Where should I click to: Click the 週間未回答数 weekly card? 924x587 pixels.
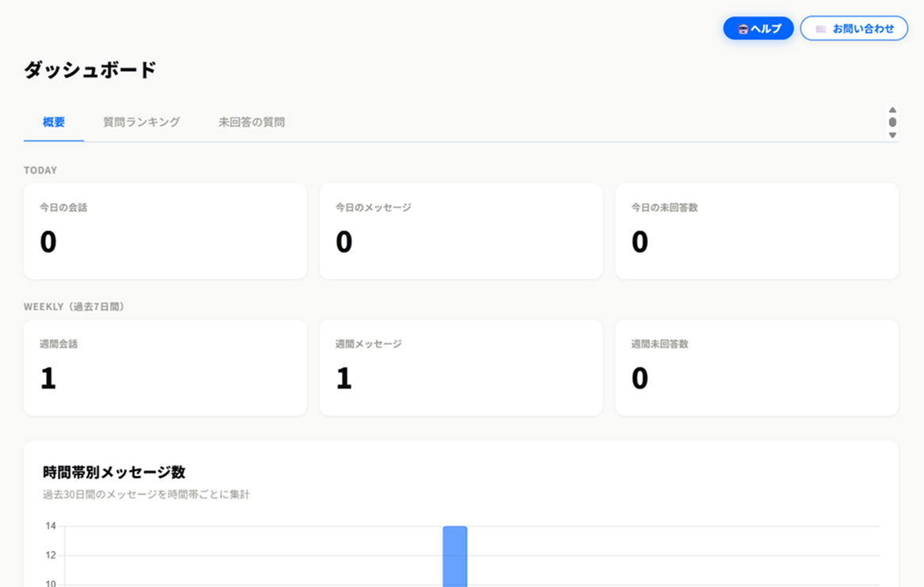(x=757, y=367)
